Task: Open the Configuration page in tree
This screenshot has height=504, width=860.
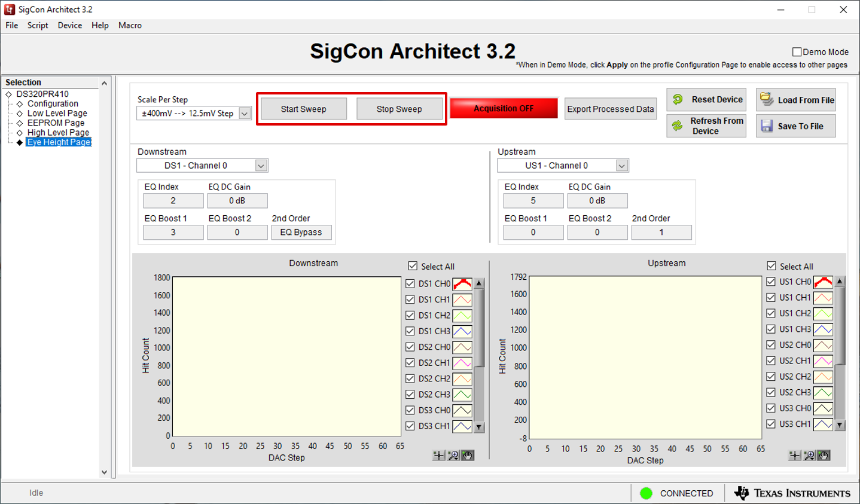Action: click(53, 103)
